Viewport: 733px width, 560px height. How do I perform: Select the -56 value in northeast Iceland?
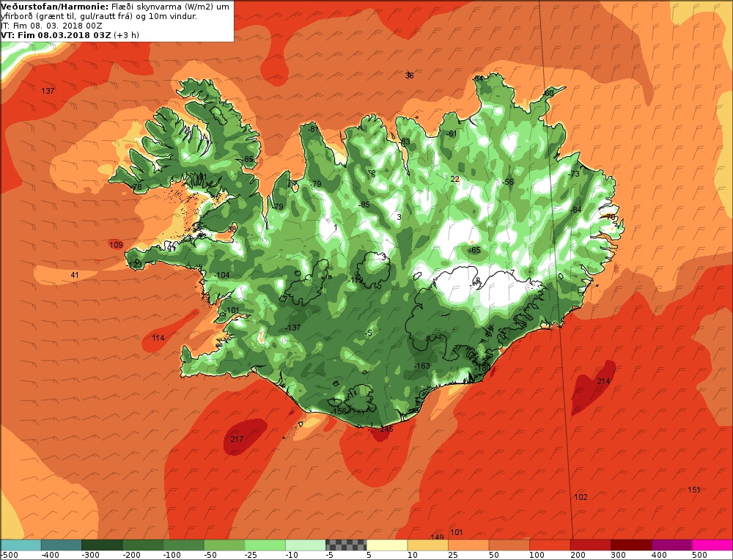point(508,182)
